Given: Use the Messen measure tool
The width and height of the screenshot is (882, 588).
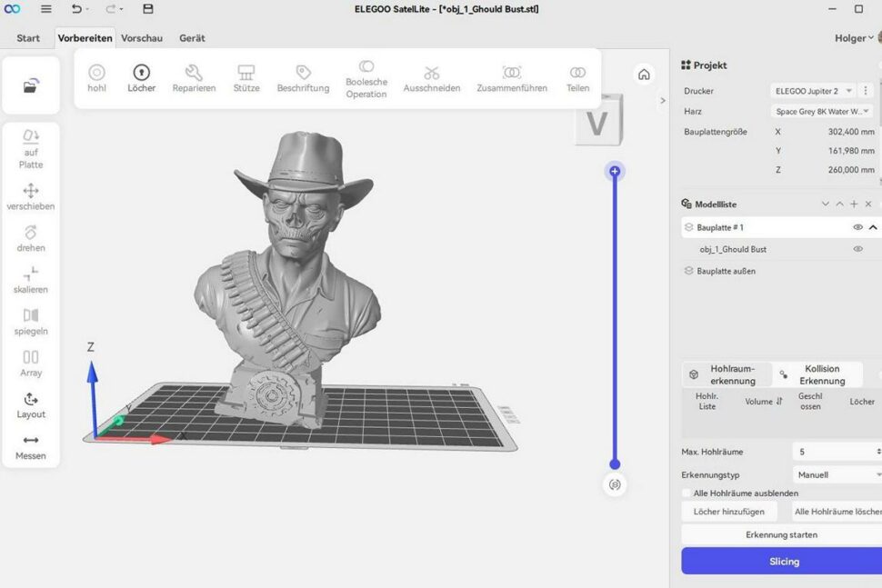Looking at the screenshot, I should coord(31,447).
